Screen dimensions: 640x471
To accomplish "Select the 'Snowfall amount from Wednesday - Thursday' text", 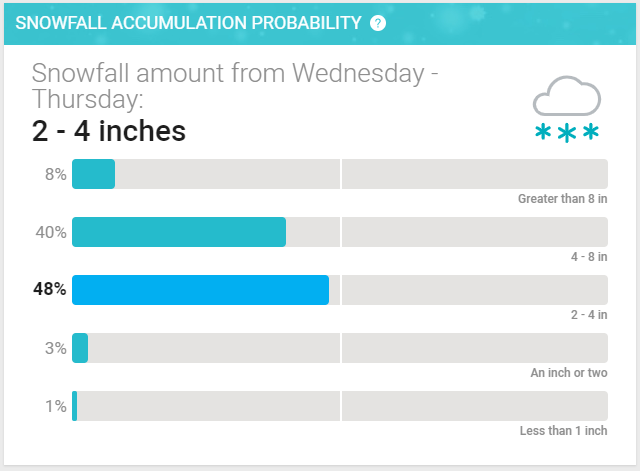I will pos(235,87).
